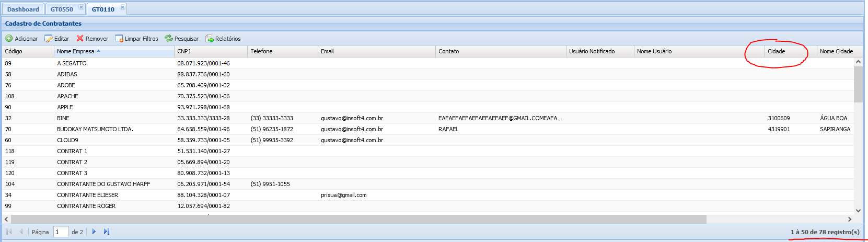The image size is (868, 242).
Task: Click the ÁGUA BOA city name cell
Action: (x=836, y=118)
